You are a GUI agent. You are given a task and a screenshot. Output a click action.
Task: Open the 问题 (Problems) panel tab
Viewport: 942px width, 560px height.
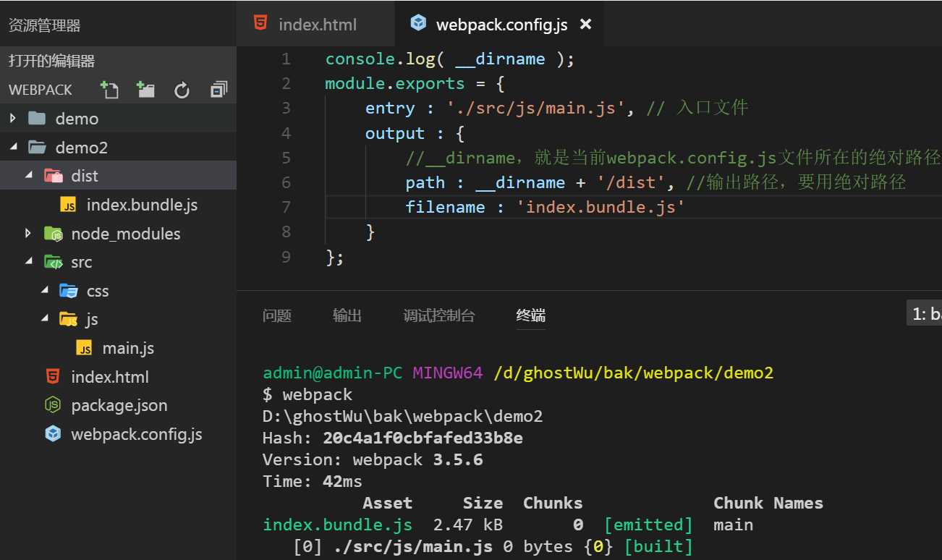tap(277, 315)
